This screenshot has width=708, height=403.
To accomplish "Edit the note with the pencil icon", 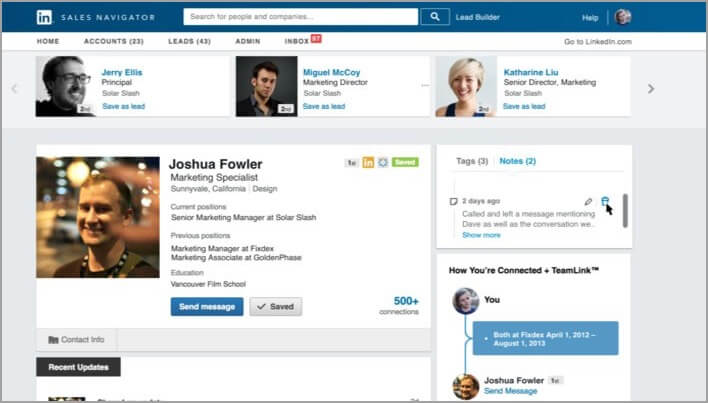I will coord(588,201).
